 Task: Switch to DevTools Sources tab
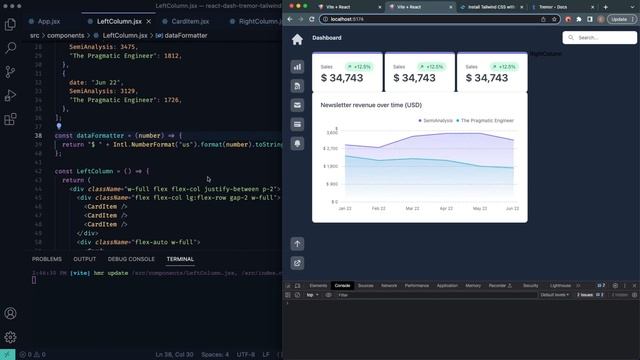tap(366, 286)
